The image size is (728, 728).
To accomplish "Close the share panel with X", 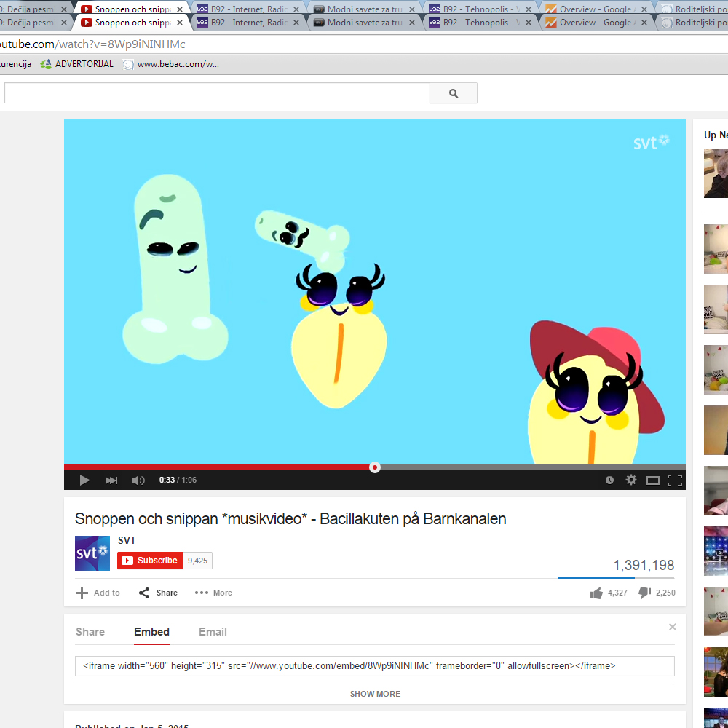I will click(x=673, y=627).
